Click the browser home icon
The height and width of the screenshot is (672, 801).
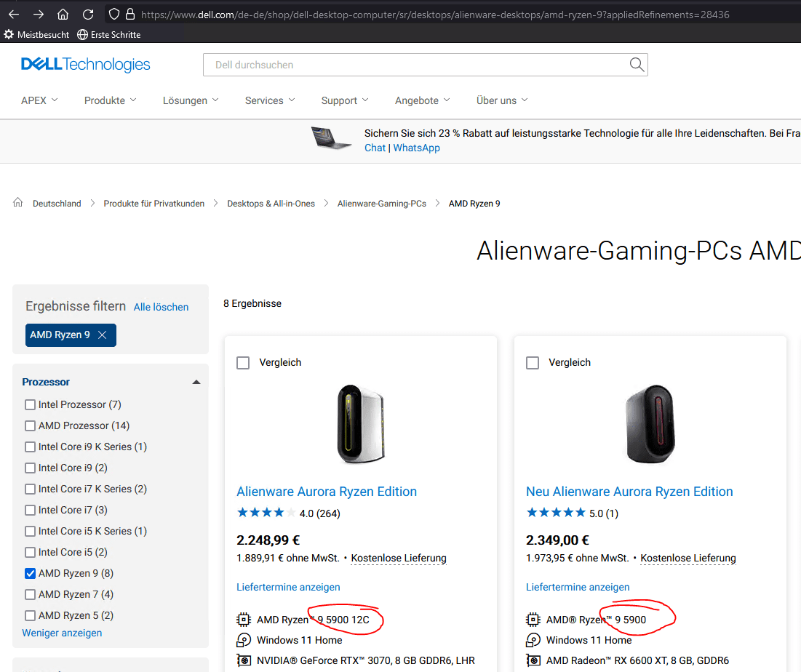click(x=63, y=15)
